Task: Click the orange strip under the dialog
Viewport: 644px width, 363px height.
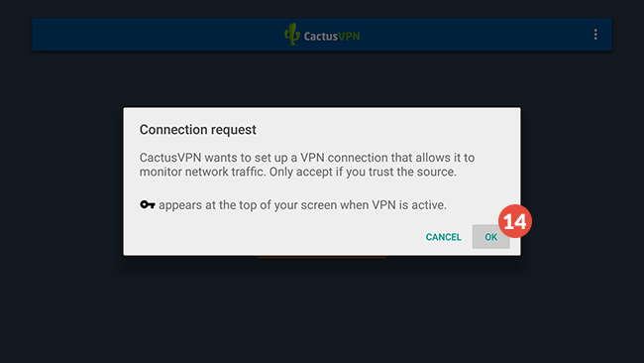Action: (x=322, y=257)
